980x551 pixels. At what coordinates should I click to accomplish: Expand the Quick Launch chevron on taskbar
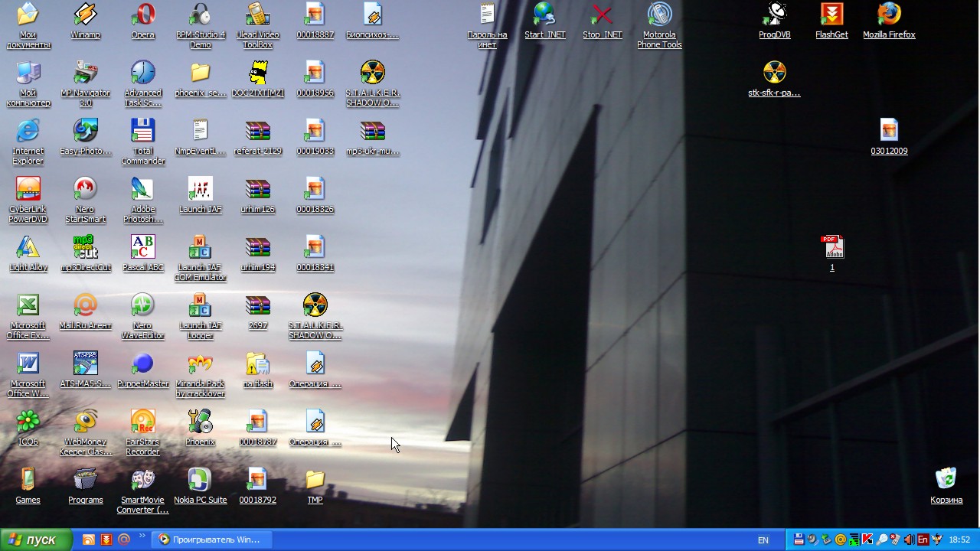[x=141, y=536]
